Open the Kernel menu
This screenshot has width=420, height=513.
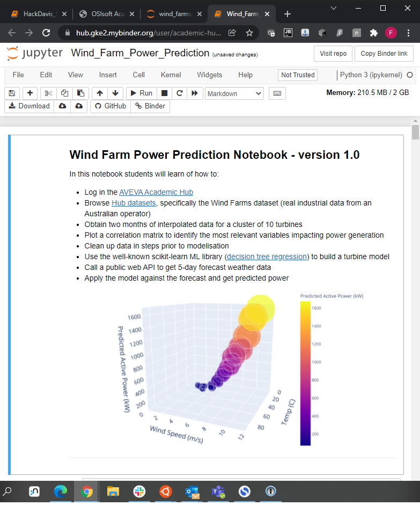click(x=171, y=75)
